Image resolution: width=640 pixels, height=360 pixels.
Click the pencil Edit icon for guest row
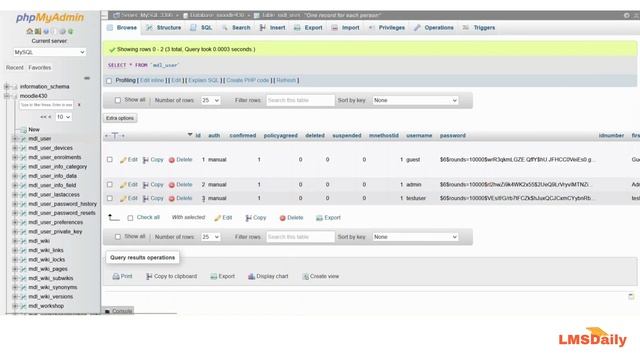click(123, 160)
